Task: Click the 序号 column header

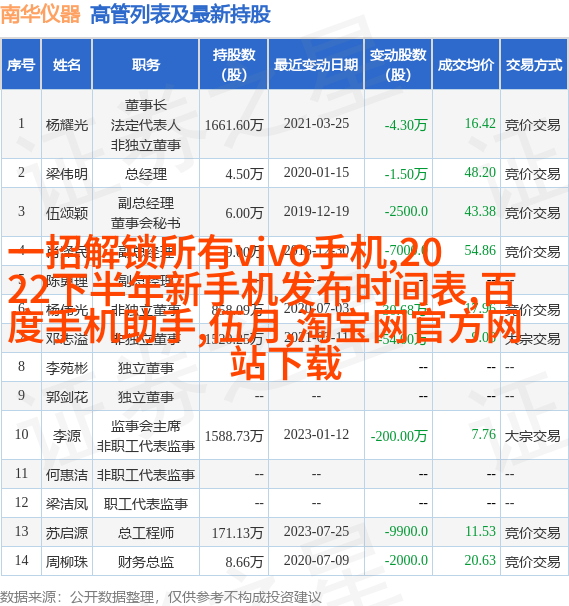Action: coord(21,64)
